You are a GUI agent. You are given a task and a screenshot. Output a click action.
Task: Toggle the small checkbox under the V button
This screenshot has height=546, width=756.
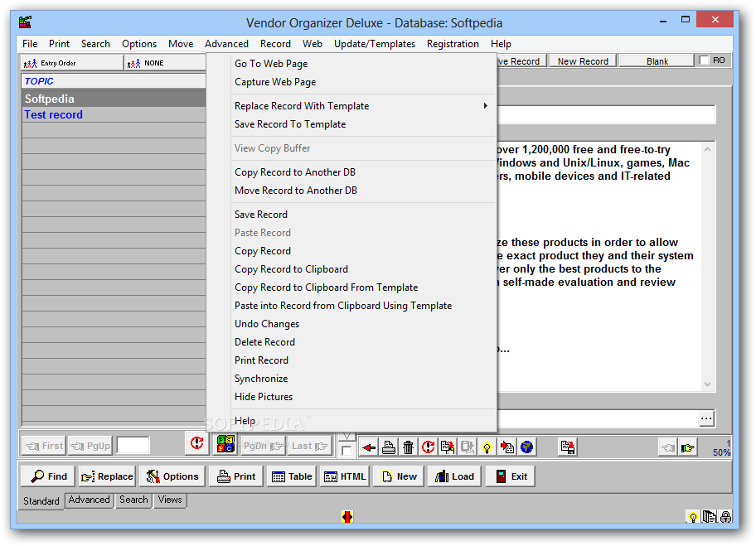[x=346, y=451]
